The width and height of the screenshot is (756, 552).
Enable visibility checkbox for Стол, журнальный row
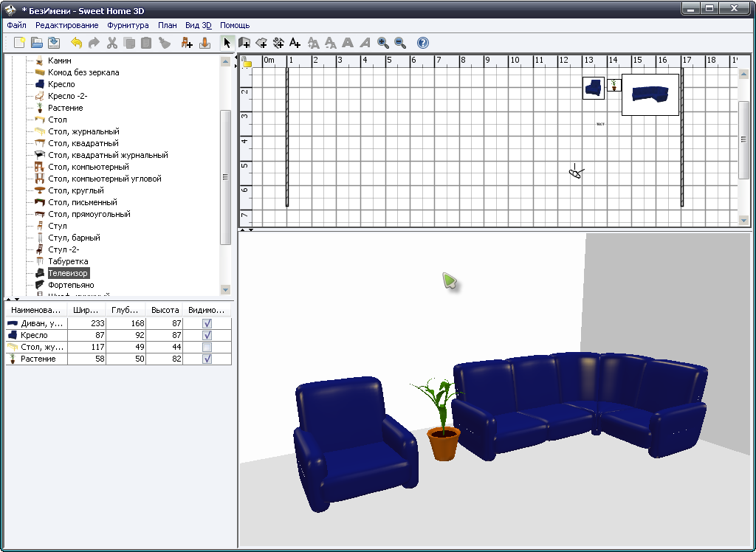point(207,347)
